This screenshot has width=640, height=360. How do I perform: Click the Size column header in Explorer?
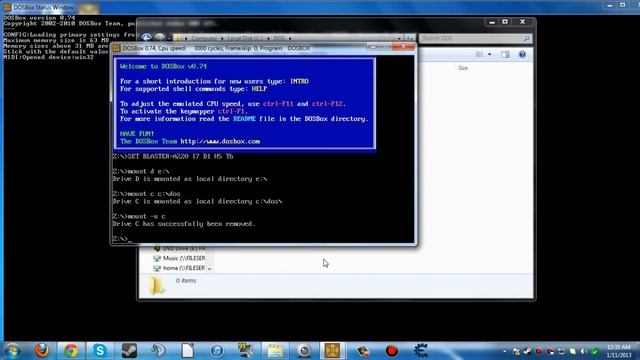(x=463, y=68)
